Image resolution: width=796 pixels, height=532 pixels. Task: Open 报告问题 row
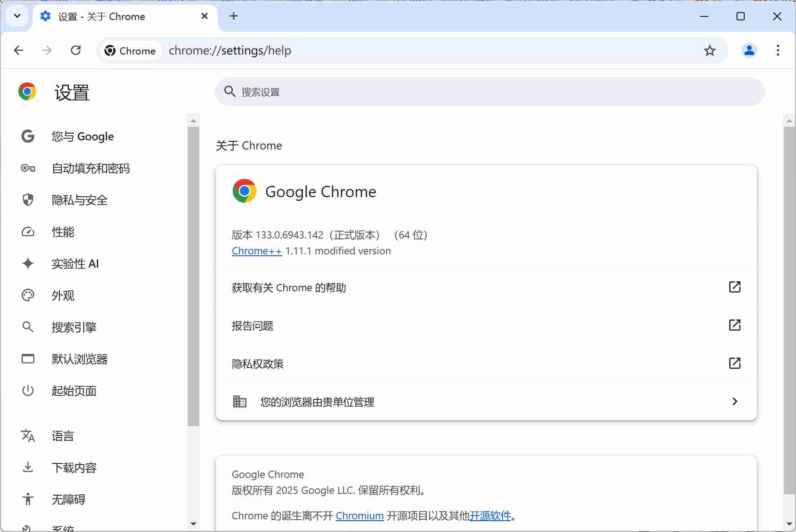(486, 325)
